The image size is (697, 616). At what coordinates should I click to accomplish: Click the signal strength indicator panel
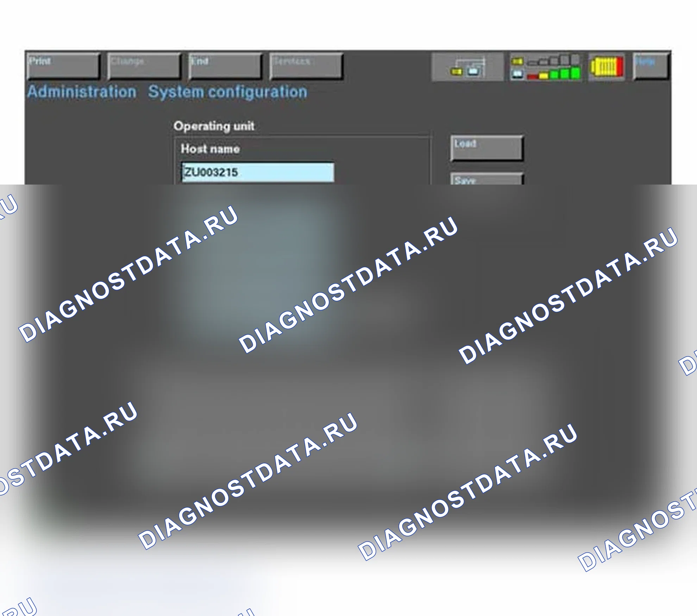(546, 67)
